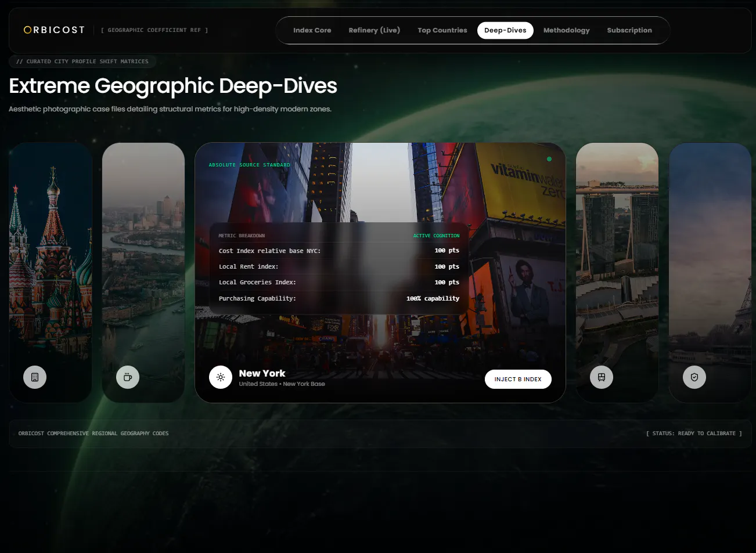Click "ORBICOST COMPREHENSIVE REGIONAL GEOGRAPHY CODES" text
Viewport: 756px width, 553px height.
click(x=93, y=433)
